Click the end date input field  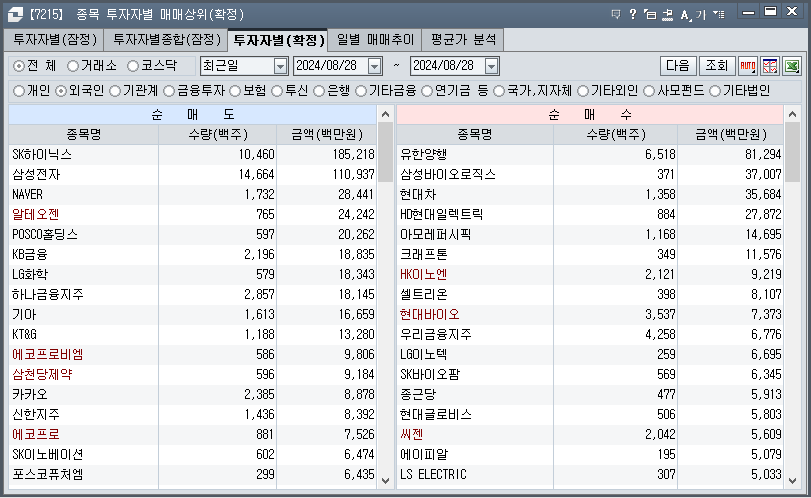[448, 66]
